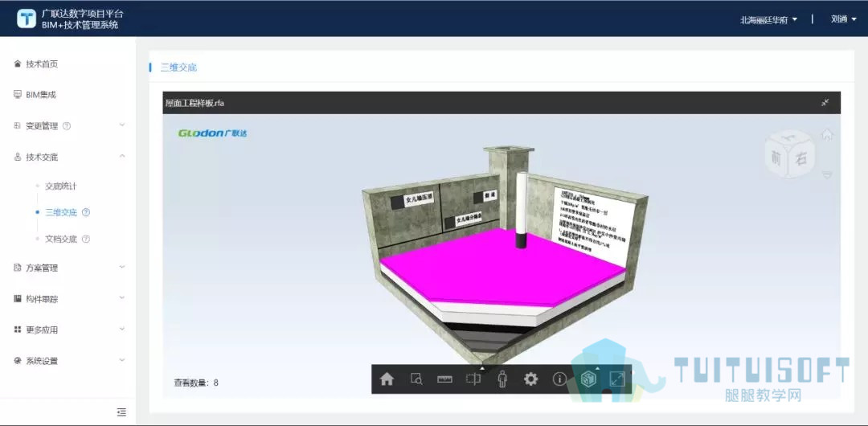Image resolution: width=868 pixels, height=426 pixels.
Task: Click the model cube icon in viewer toolbar
Action: 588,379
